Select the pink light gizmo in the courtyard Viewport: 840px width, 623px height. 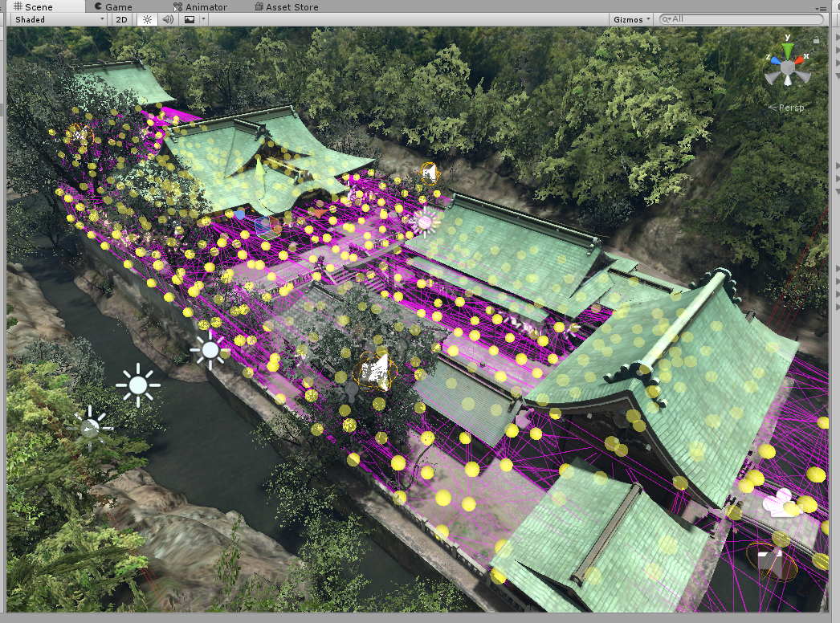tap(426, 222)
